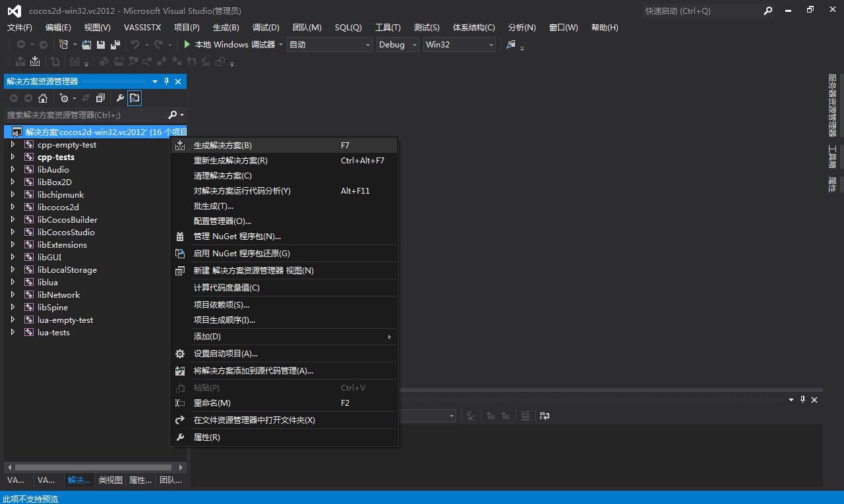
Task: Expand the libcocos2d project node
Action: [x=13, y=207]
